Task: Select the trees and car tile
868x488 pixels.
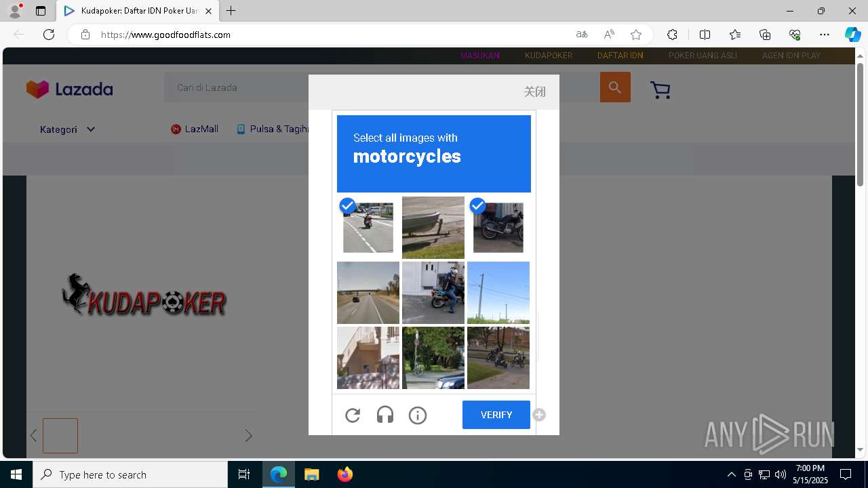Action: 433,358
